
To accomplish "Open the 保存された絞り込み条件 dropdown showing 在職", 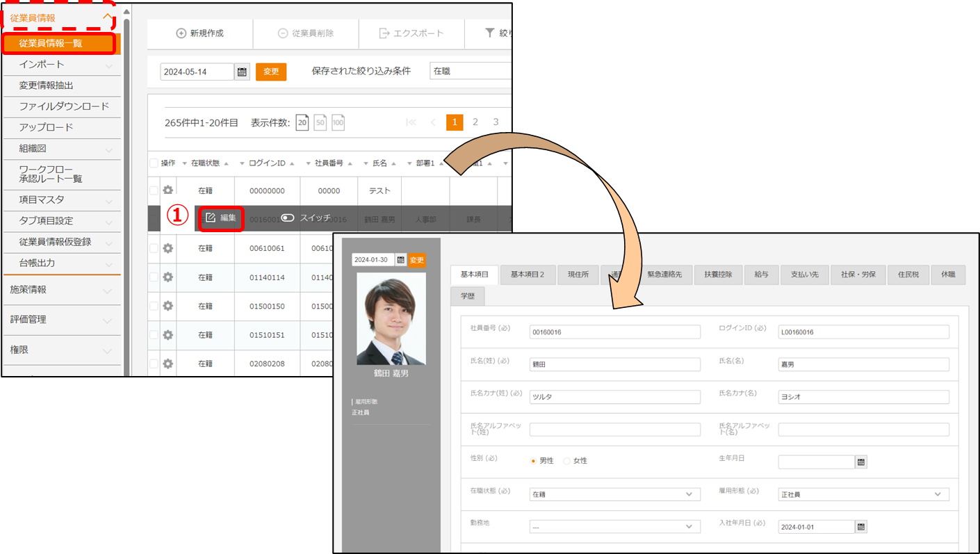I will pos(471,71).
